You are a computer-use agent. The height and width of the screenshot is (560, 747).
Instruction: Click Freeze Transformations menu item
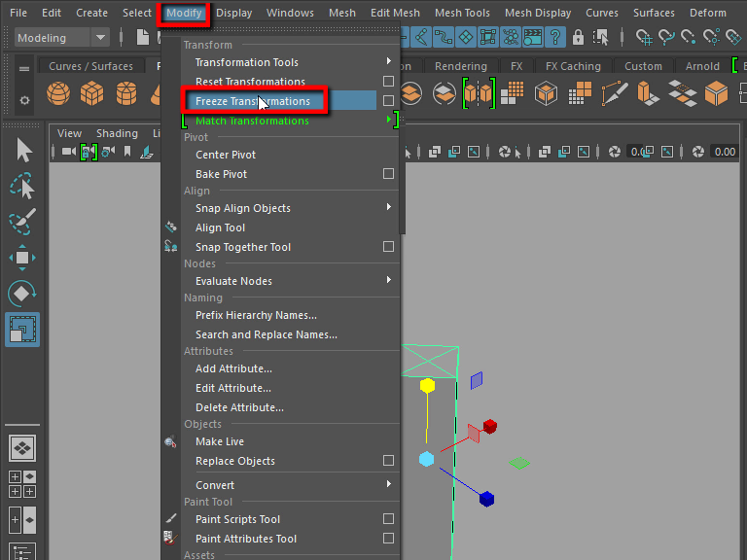pyautogui.click(x=253, y=101)
